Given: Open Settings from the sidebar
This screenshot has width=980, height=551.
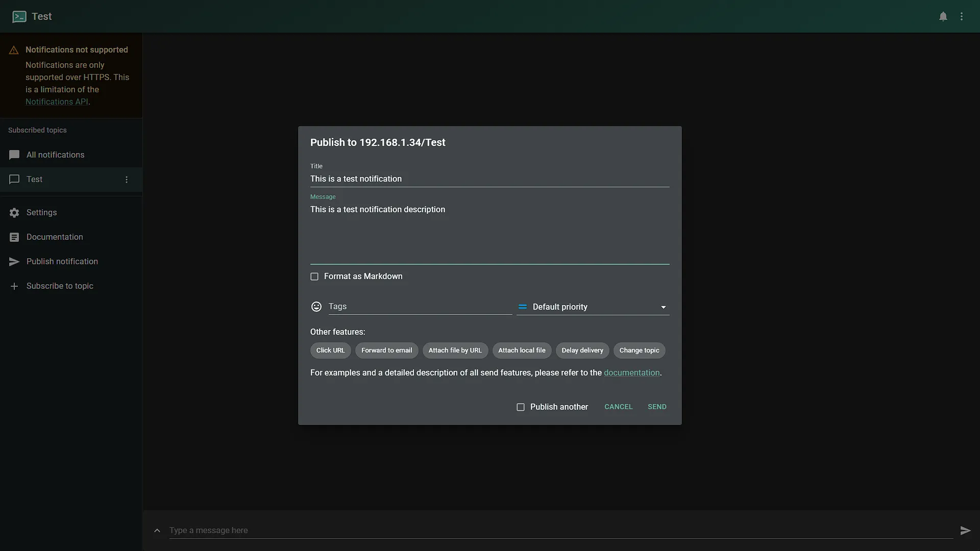Looking at the screenshot, I should pos(71,213).
